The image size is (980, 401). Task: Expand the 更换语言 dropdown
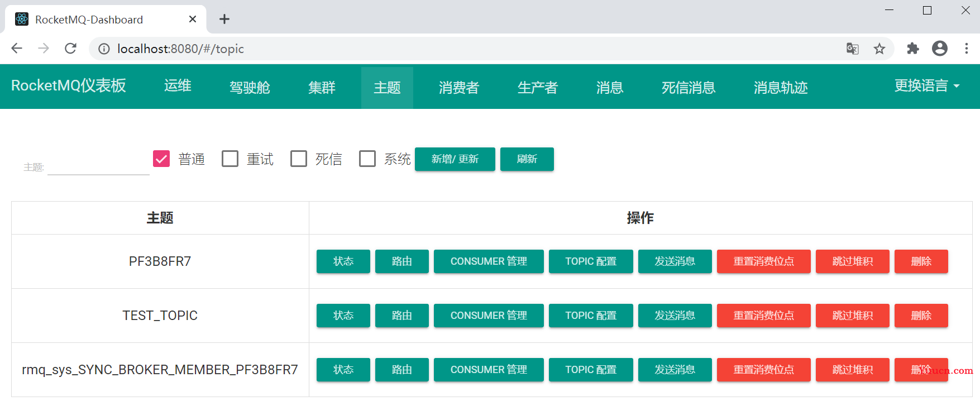927,86
